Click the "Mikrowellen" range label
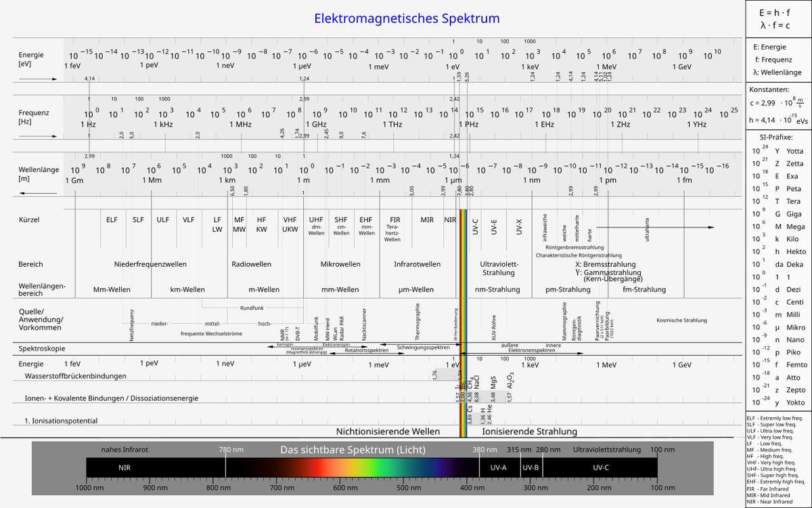 click(340, 264)
